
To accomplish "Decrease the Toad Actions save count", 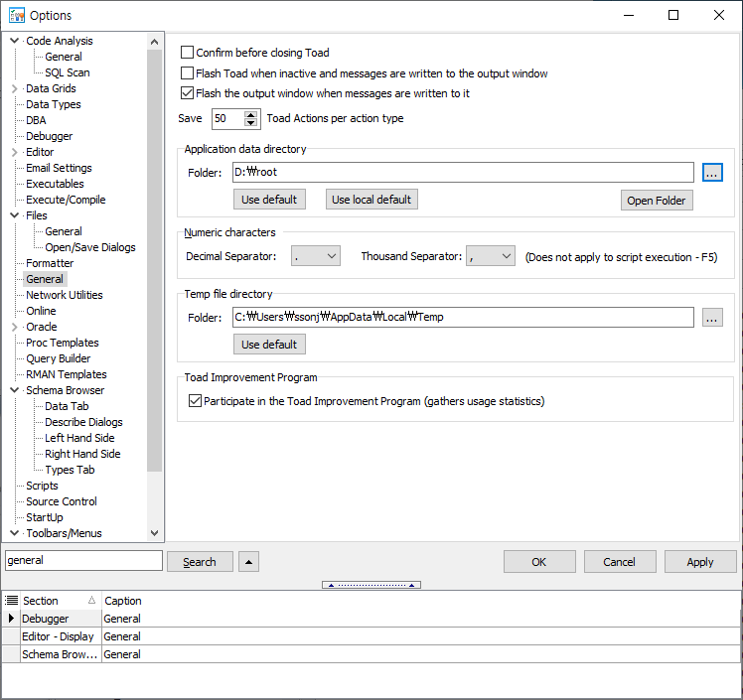I will tap(251, 123).
